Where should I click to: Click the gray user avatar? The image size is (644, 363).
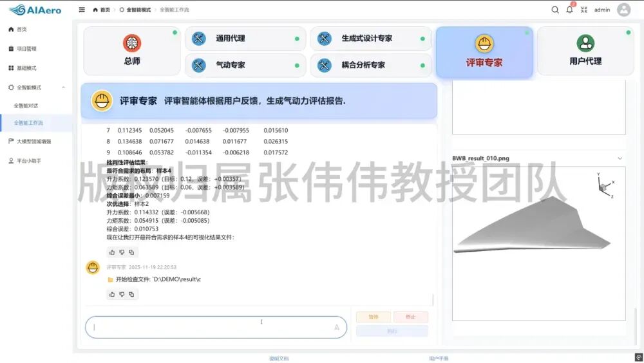(x=623, y=10)
